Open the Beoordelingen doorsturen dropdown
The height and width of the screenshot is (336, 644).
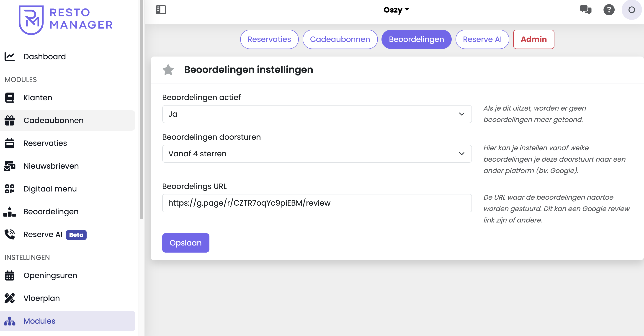317,154
